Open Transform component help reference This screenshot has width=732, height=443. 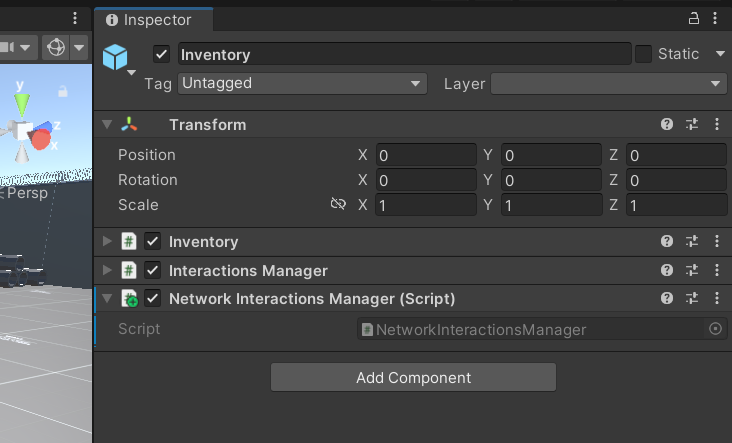667,125
